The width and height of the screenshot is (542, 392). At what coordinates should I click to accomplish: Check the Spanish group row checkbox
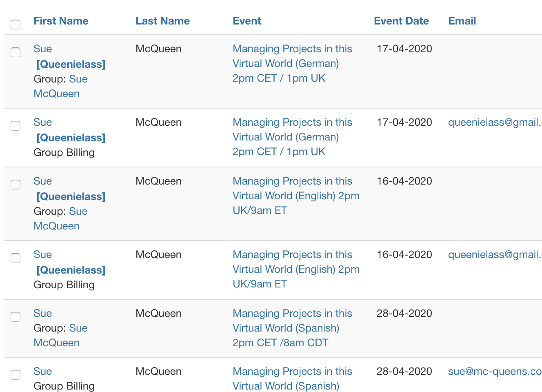(x=16, y=317)
